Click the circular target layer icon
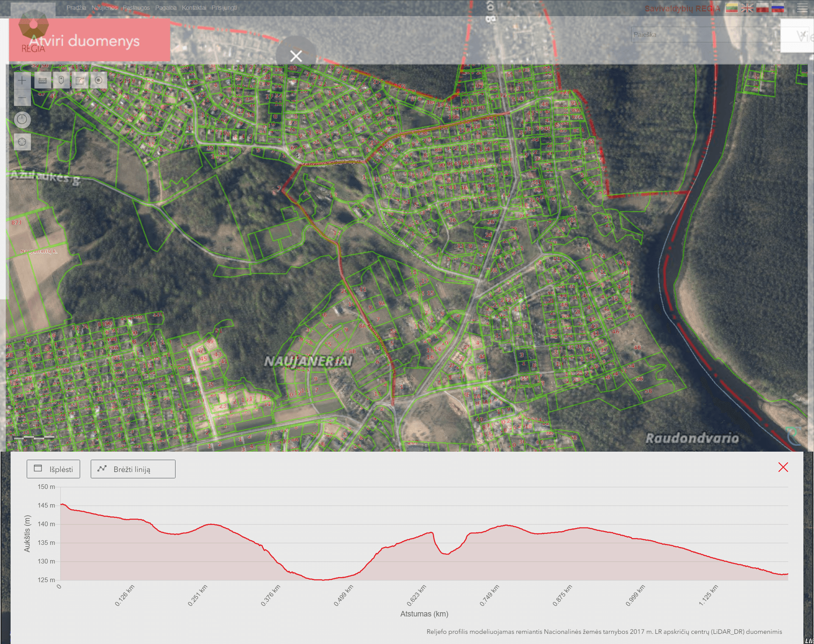This screenshot has width=814, height=644. [98, 80]
